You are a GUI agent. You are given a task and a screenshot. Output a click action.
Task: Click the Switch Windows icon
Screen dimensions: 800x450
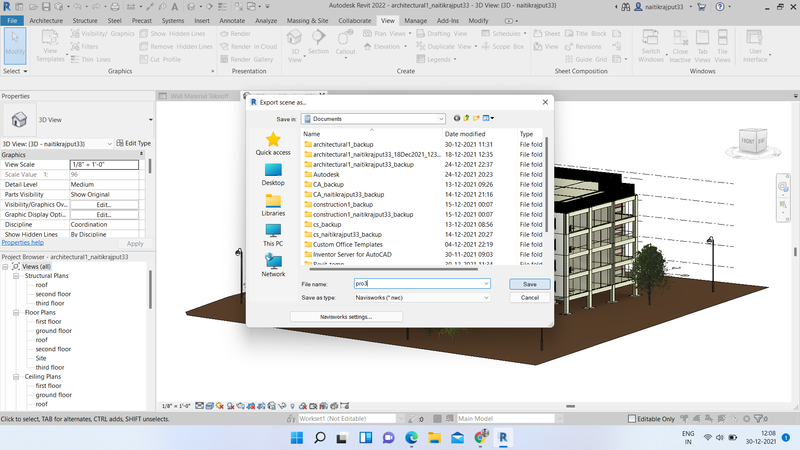(651, 45)
